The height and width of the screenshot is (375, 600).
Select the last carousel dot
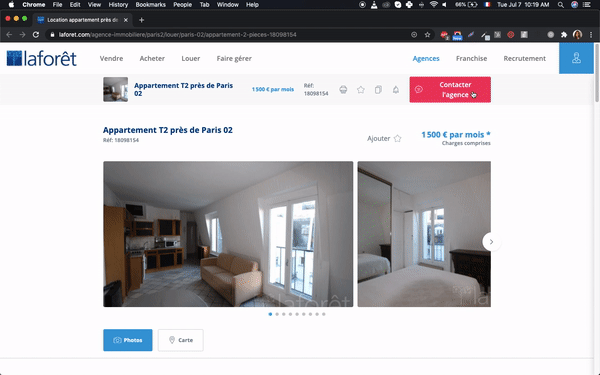324,314
